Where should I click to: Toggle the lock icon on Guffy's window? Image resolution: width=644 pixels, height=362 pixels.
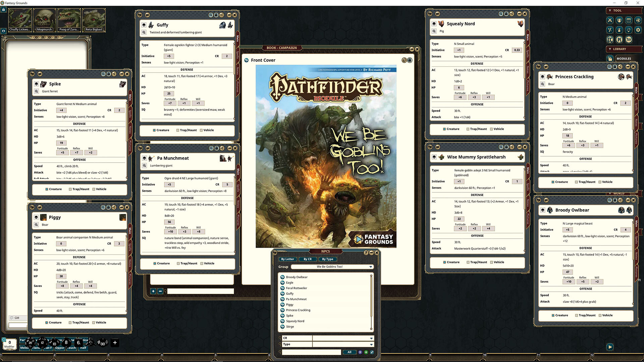click(x=216, y=15)
